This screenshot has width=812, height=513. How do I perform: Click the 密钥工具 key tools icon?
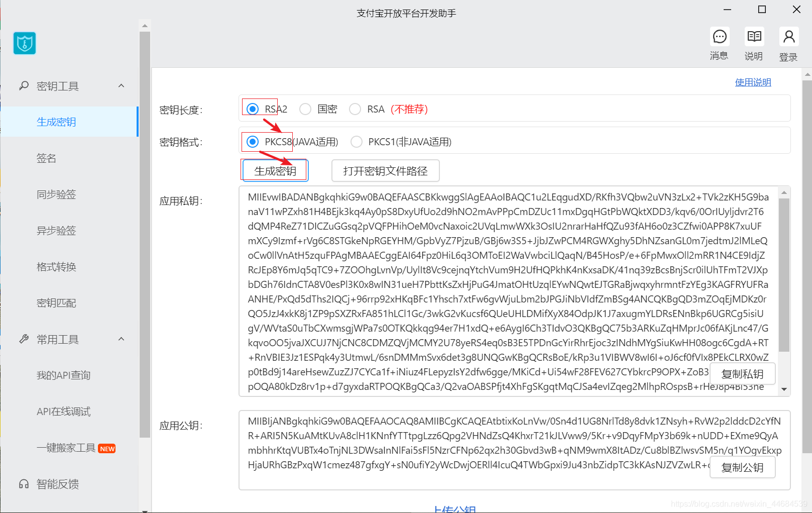pos(24,85)
